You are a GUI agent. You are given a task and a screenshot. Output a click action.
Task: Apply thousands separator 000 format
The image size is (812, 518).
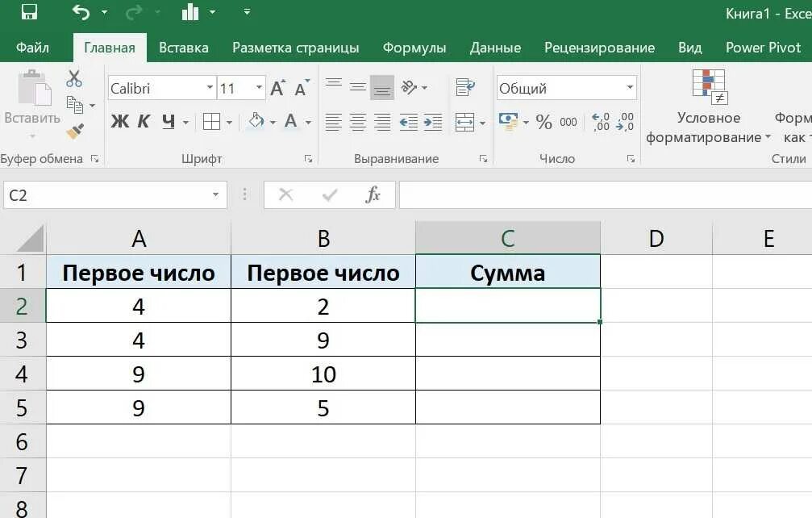click(x=568, y=123)
